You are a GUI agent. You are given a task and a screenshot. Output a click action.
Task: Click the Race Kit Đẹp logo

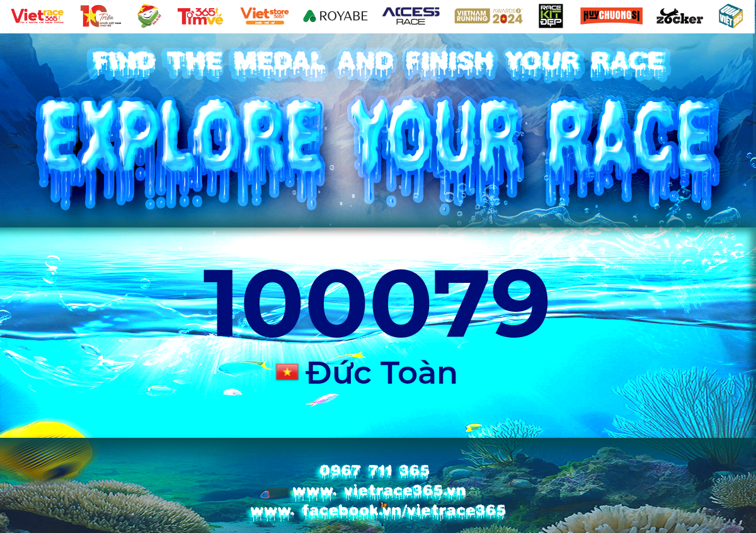click(x=551, y=16)
